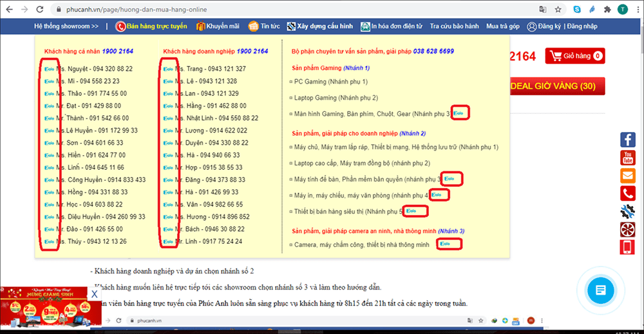Click the red fan sidebar icon
The image size is (644, 334).
[x=627, y=229]
